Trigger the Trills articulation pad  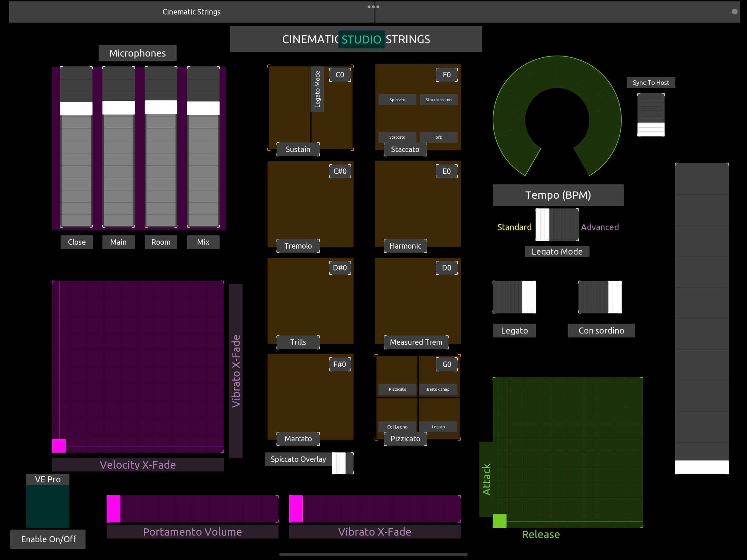pyautogui.click(x=310, y=301)
